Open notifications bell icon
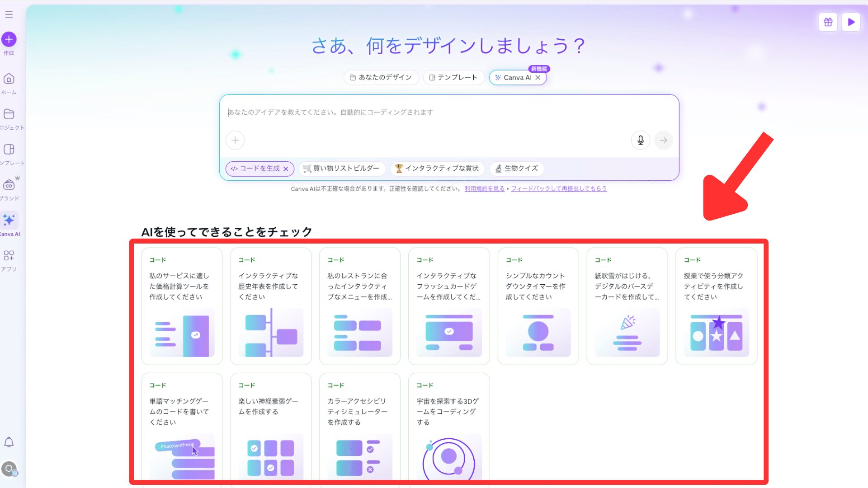The width and height of the screenshot is (868, 488). (9, 442)
